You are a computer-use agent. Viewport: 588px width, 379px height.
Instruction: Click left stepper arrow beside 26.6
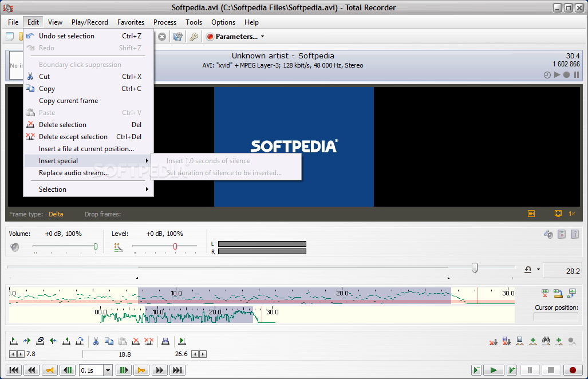point(195,354)
